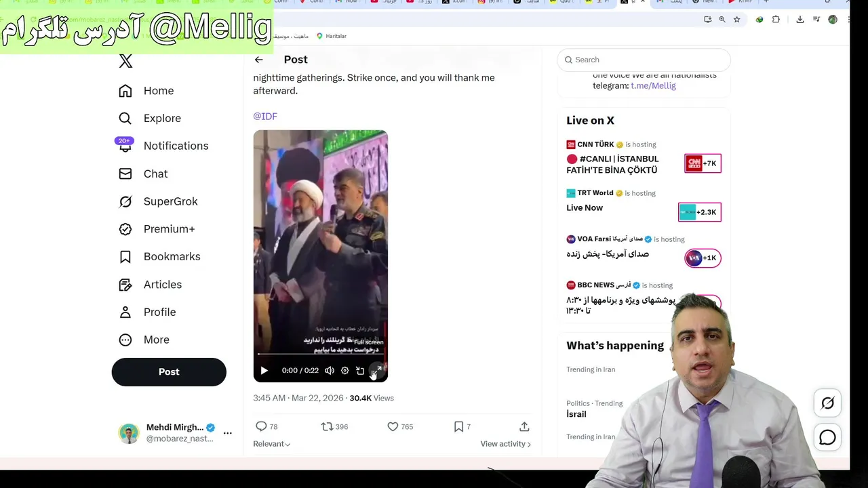The height and width of the screenshot is (488, 868).
Task: Click the Articles icon in sidebar
Action: tap(125, 285)
